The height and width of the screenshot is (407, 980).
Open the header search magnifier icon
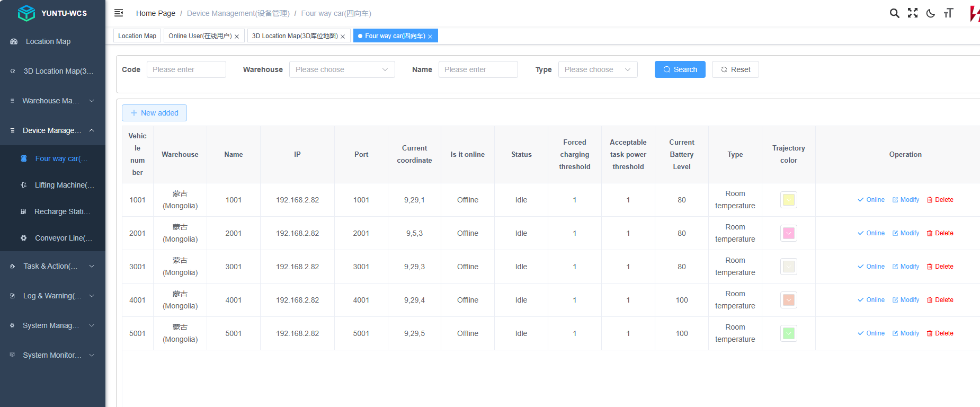click(894, 13)
